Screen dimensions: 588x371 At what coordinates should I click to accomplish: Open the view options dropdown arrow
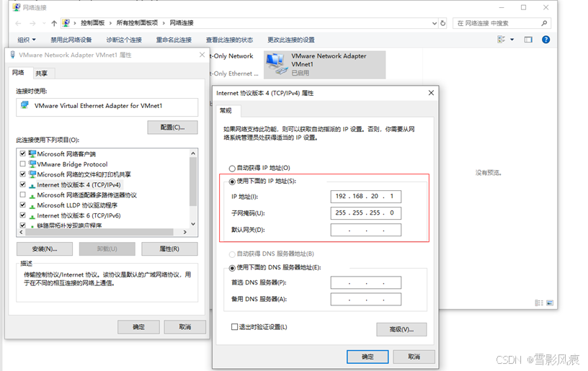pos(512,40)
